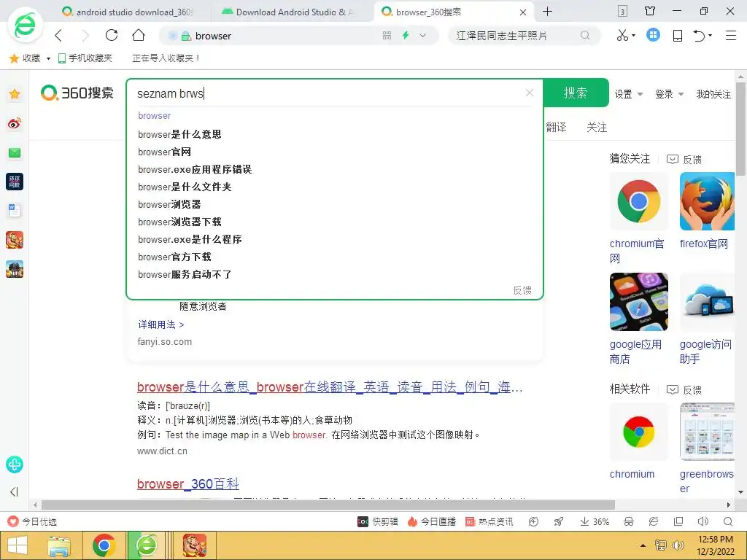
Task: Go to the browser home page icon
Action: pyautogui.click(x=139, y=35)
